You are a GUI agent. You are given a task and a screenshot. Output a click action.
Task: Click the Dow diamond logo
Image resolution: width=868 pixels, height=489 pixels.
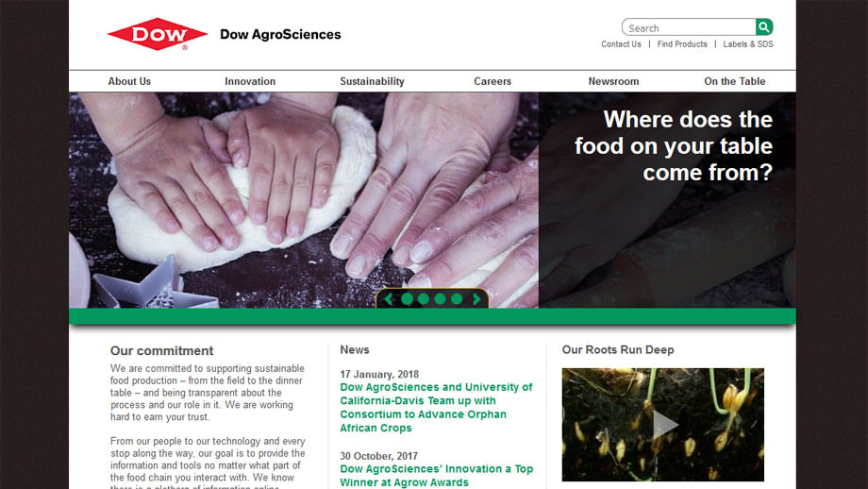click(158, 34)
